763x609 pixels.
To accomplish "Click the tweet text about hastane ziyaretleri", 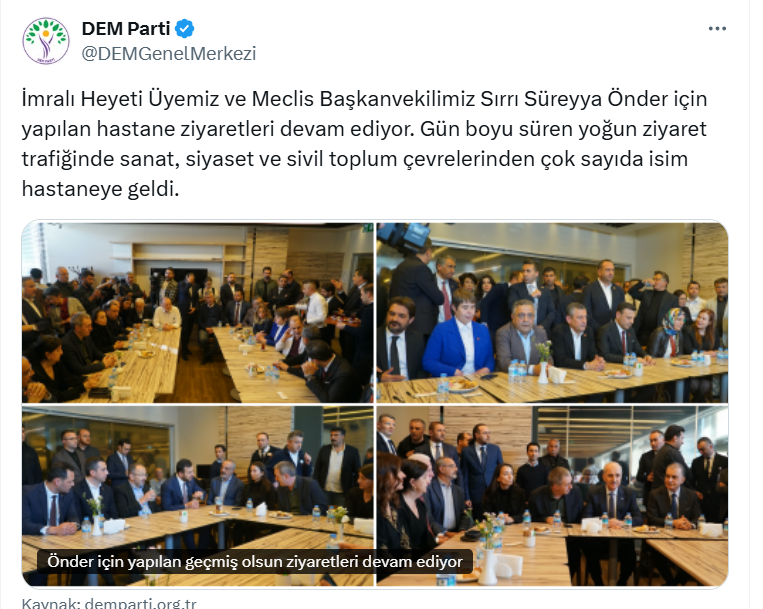I will [364, 143].
